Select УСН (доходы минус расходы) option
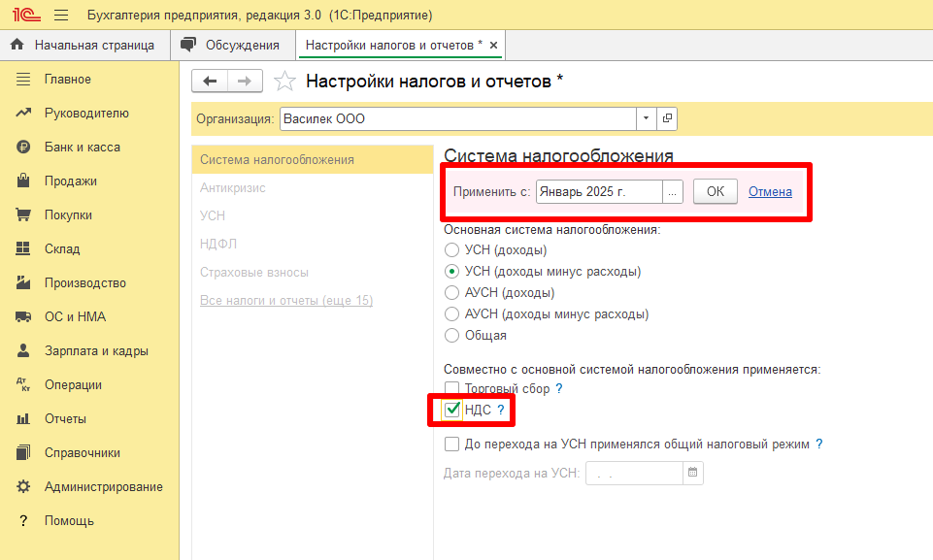The width and height of the screenshot is (933, 560). (451, 272)
